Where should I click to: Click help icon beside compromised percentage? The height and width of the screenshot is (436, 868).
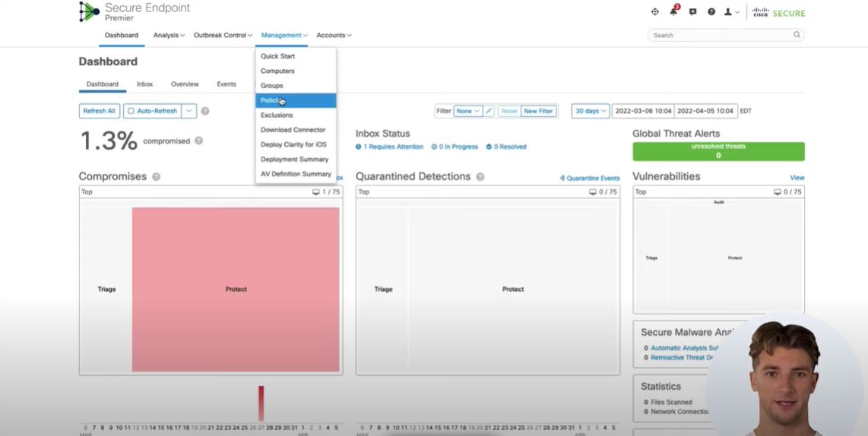[198, 141]
